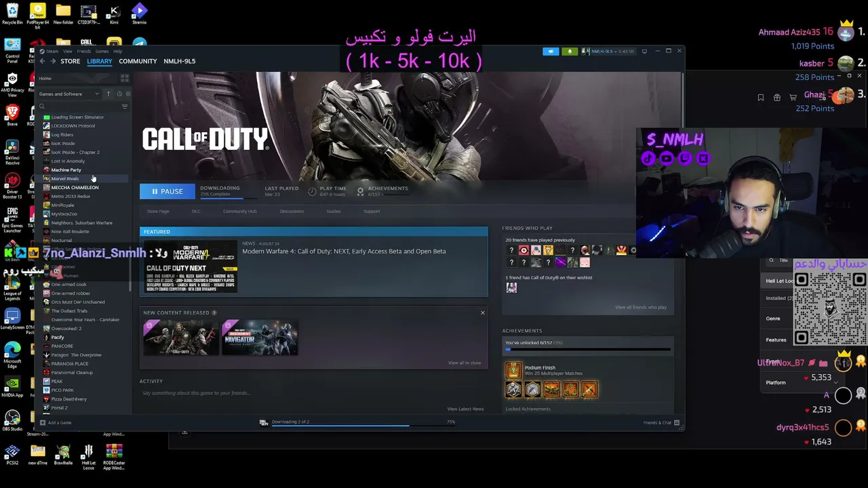Click Add a Game button
Viewport: 868px width, 488px height.
[56, 422]
